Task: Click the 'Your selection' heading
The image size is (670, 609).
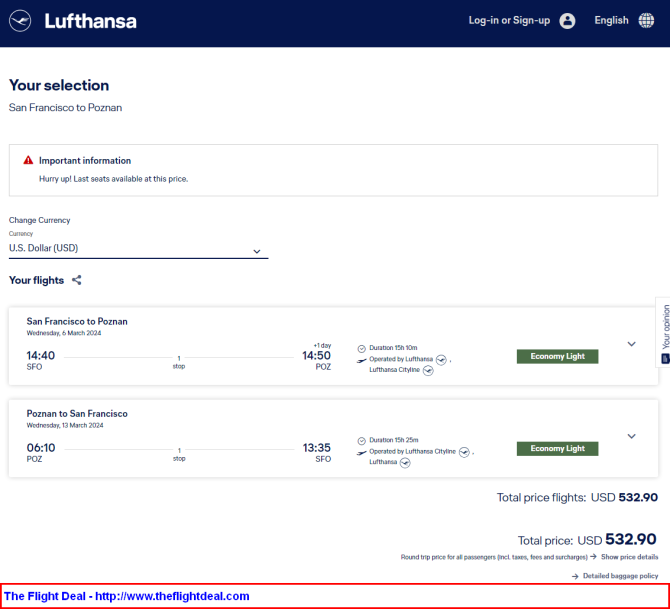Action: point(59,85)
